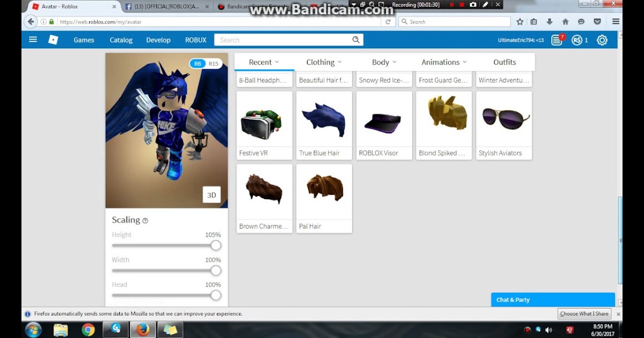Open the Firefox hamburger menu

pyautogui.click(x=616, y=22)
